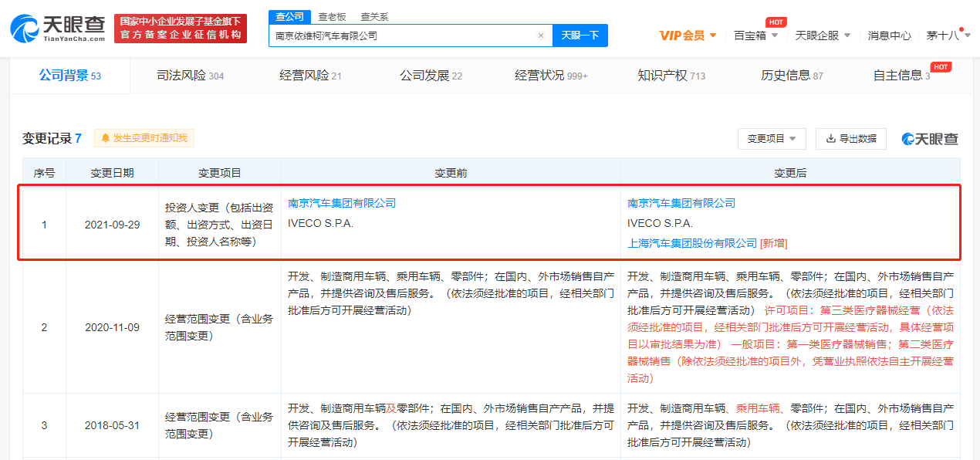Image resolution: width=980 pixels, height=460 pixels.
Task: Open the 消息中心 message center
Action: 889,36
